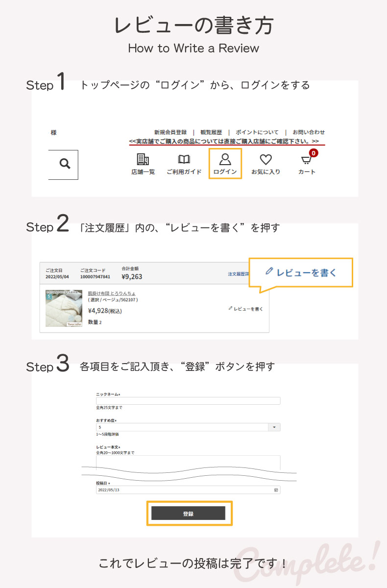Click the cart count badge showing 0
Viewport: 387px width, 588px height.
point(314,153)
